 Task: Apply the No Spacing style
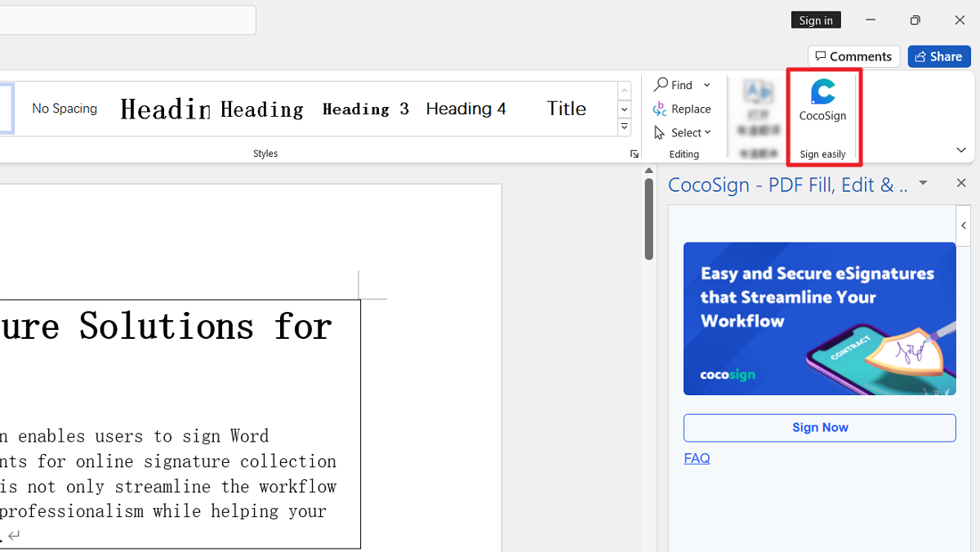point(65,109)
